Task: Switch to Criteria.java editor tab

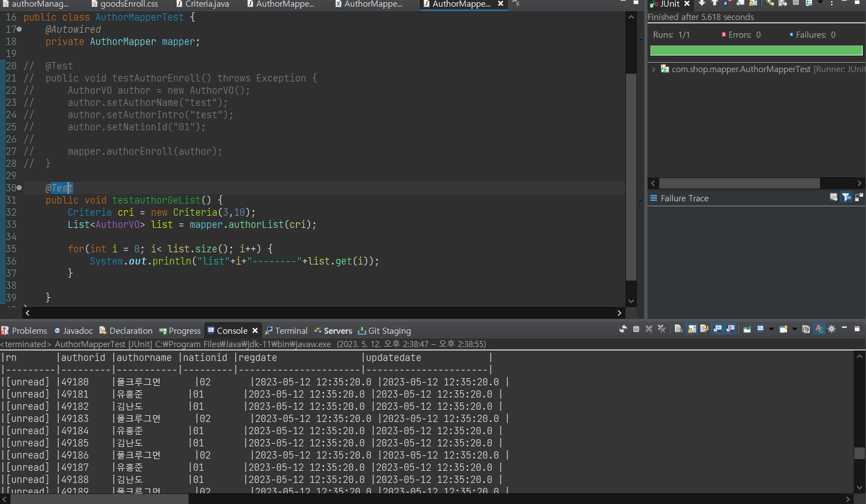Action: [202, 4]
